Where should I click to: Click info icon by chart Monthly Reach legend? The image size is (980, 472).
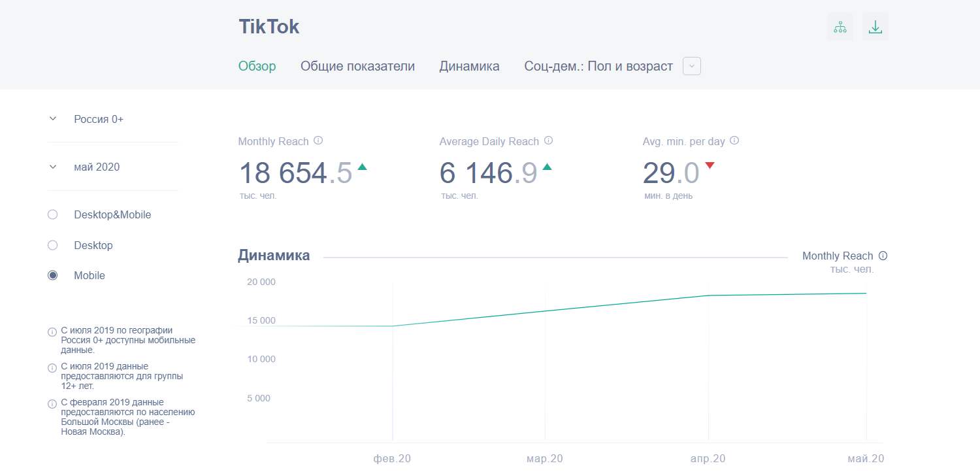883,256
